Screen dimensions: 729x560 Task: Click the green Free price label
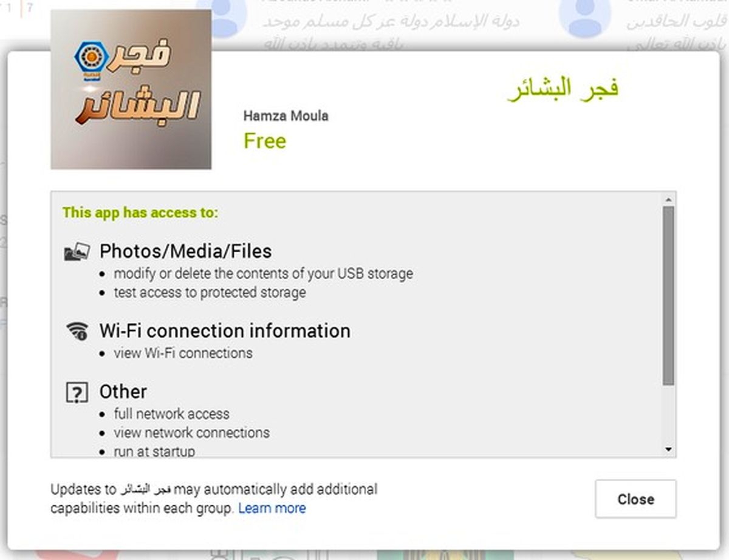264,141
